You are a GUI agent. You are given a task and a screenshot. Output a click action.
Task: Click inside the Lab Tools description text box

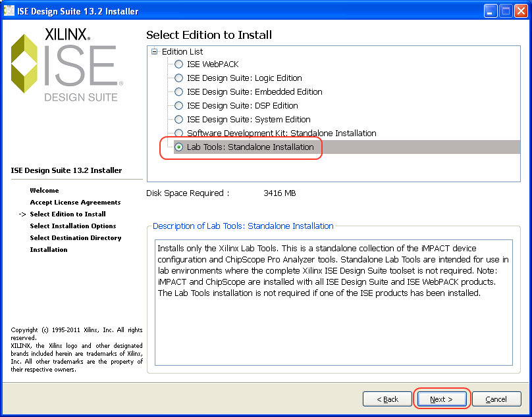point(334,303)
